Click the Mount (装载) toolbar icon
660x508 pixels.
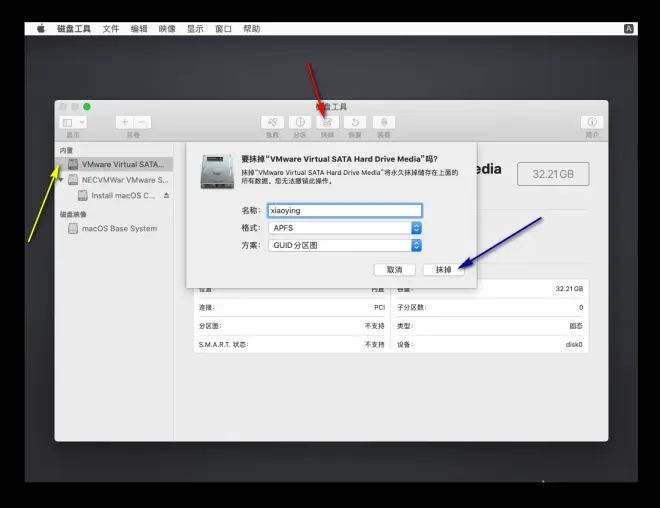point(383,122)
